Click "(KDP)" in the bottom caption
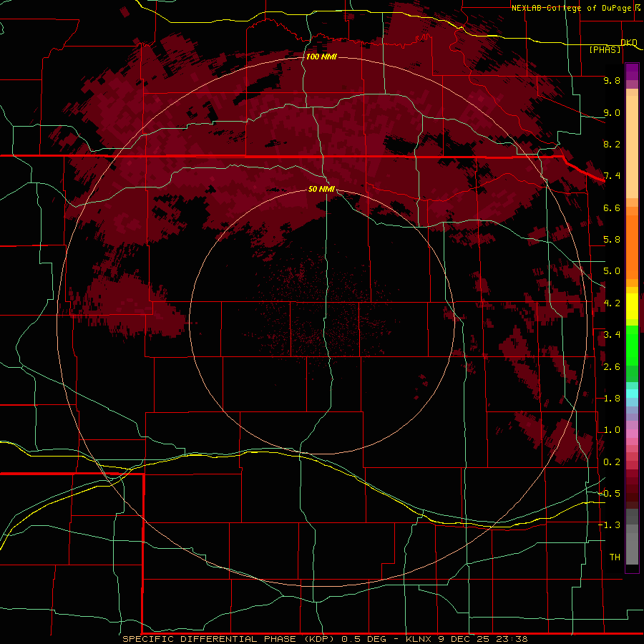The width and height of the screenshot is (644, 644). point(319,639)
